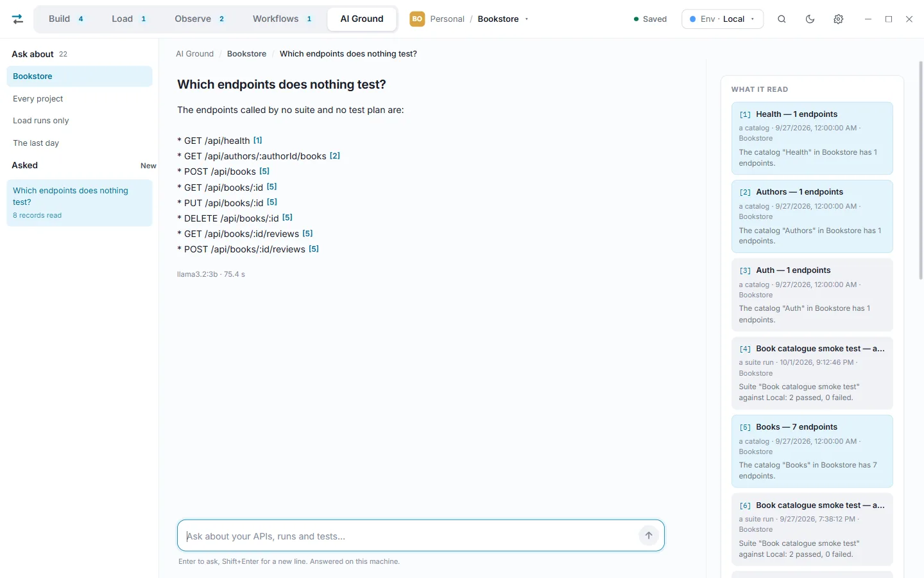The height and width of the screenshot is (578, 924).
Task: Click the page vertical scrollbar
Action: click(x=921, y=170)
